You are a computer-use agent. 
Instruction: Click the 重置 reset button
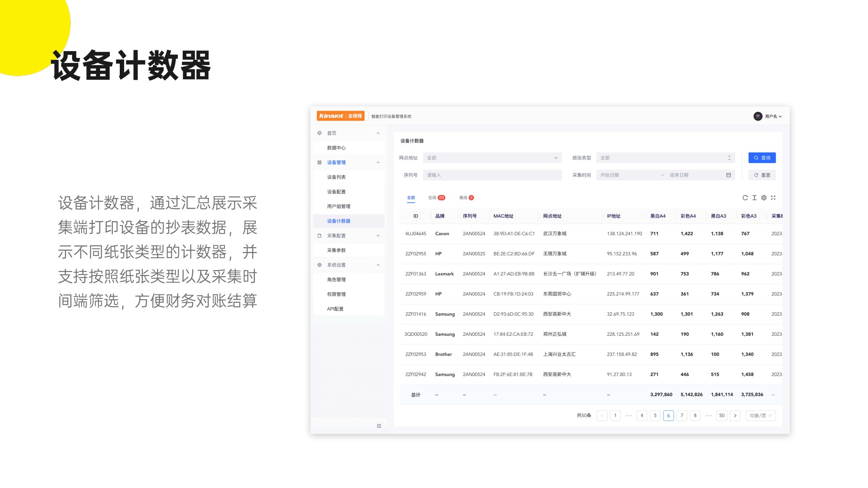(x=762, y=175)
